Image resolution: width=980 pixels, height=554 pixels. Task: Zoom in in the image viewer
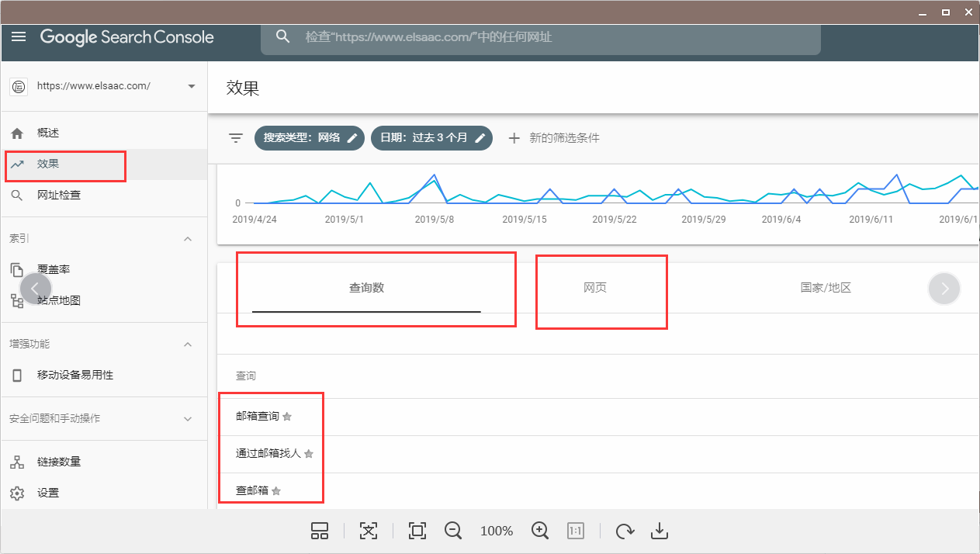click(x=541, y=531)
